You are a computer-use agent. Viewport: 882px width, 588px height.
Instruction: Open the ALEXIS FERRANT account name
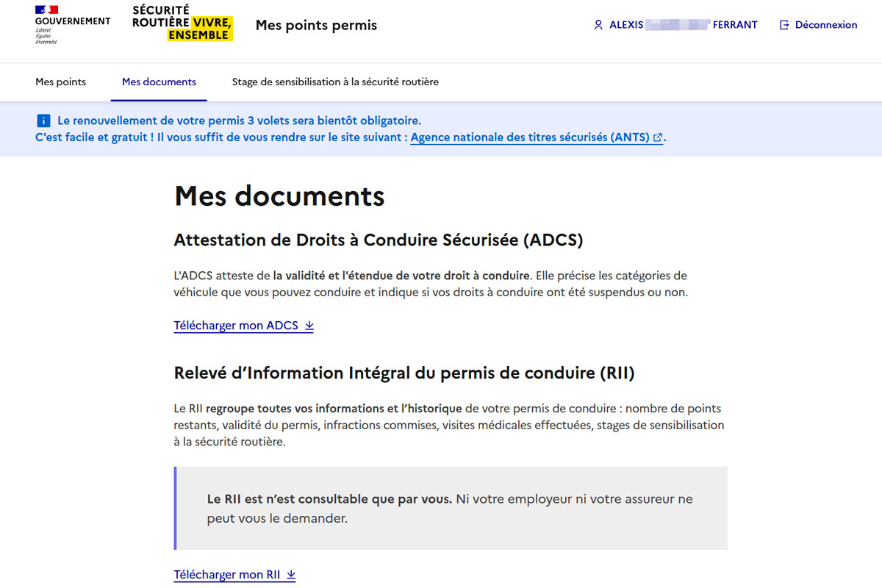click(684, 25)
